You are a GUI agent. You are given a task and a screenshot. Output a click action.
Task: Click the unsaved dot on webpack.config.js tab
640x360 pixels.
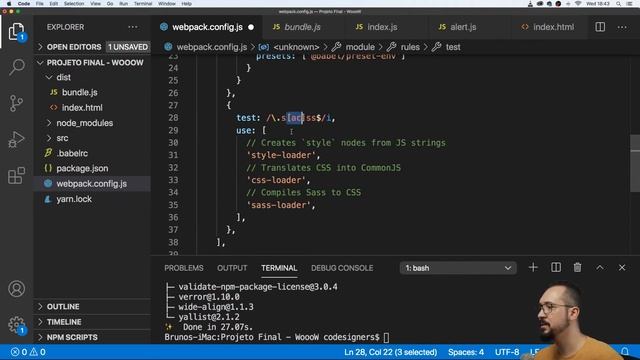pos(251,27)
